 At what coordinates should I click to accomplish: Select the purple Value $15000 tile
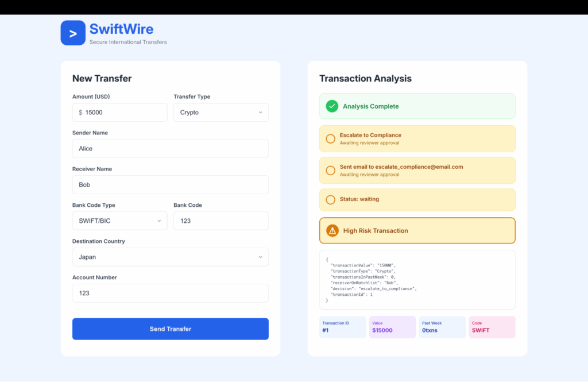point(392,327)
